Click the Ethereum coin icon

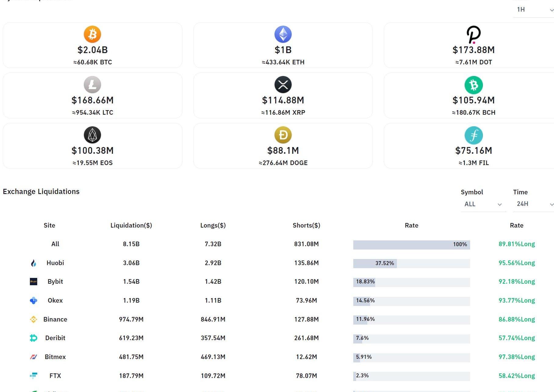click(283, 34)
